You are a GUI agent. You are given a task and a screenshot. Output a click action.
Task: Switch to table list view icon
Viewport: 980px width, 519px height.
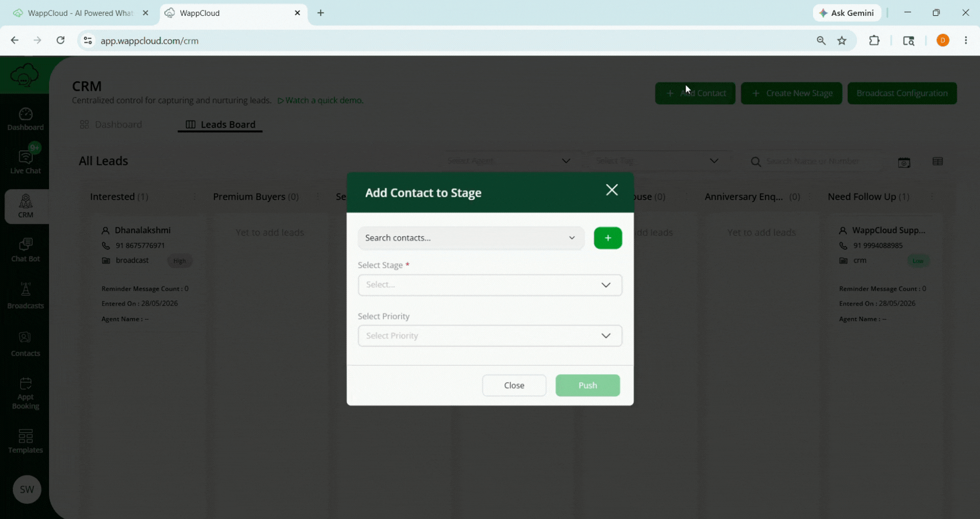(x=938, y=161)
